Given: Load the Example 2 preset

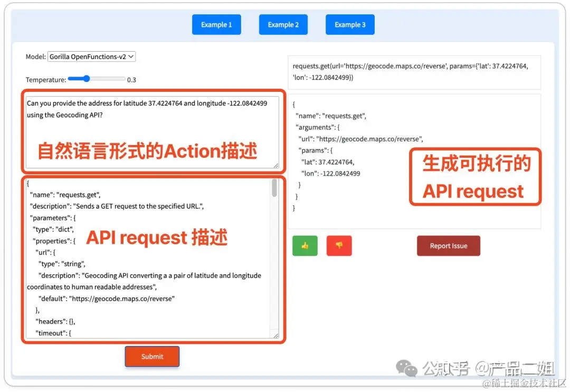Looking at the screenshot, I should click(x=283, y=25).
